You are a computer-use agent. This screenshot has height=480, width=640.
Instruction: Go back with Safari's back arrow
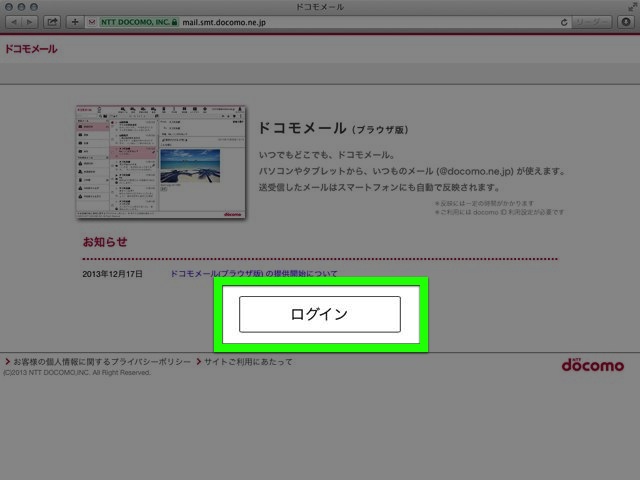coord(13,22)
